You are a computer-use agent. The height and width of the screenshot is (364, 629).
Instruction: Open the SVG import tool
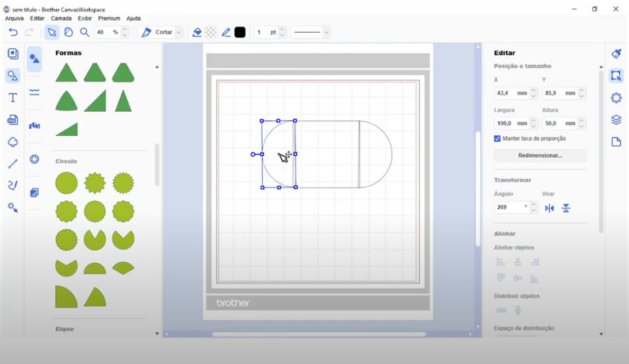(x=13, y=120)
